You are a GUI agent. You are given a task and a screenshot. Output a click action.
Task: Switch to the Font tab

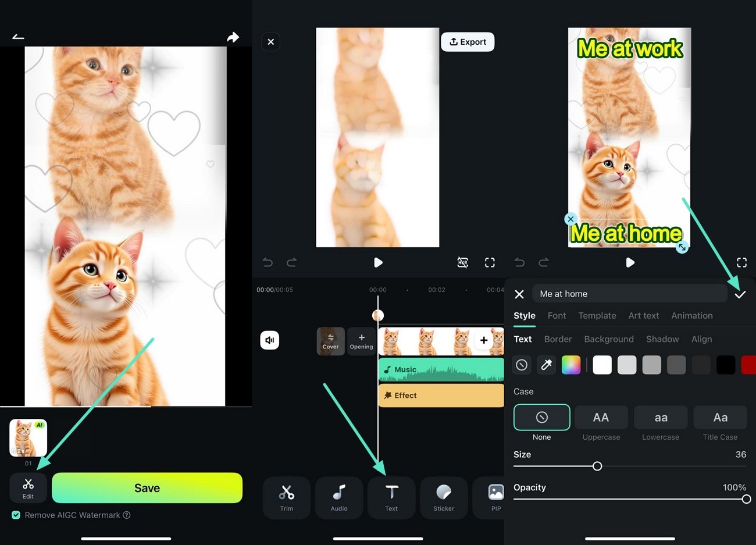[x=557, y=315]
